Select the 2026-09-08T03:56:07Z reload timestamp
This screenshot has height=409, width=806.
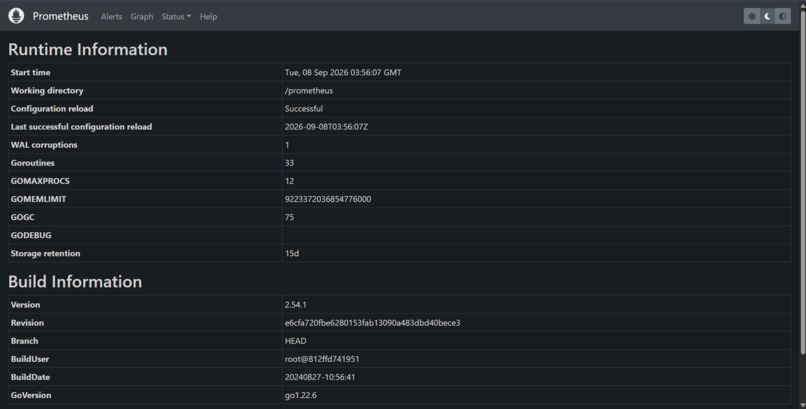click(x=326, y=126)
